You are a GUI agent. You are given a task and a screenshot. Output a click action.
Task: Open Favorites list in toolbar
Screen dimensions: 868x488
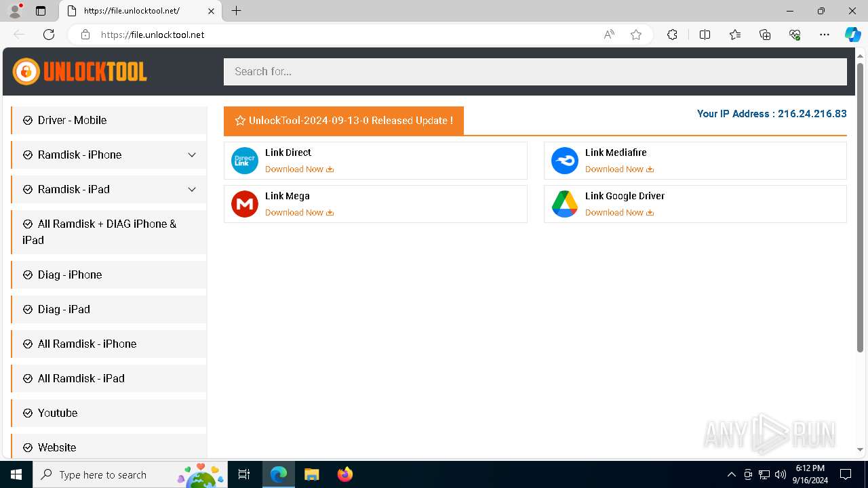735,35
